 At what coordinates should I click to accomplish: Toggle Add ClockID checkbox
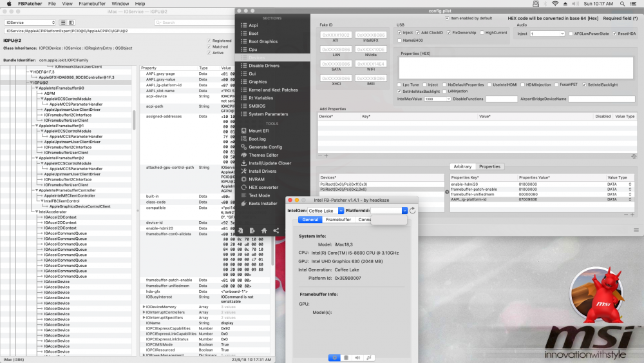pyautogui.click(x=418, y=32)
